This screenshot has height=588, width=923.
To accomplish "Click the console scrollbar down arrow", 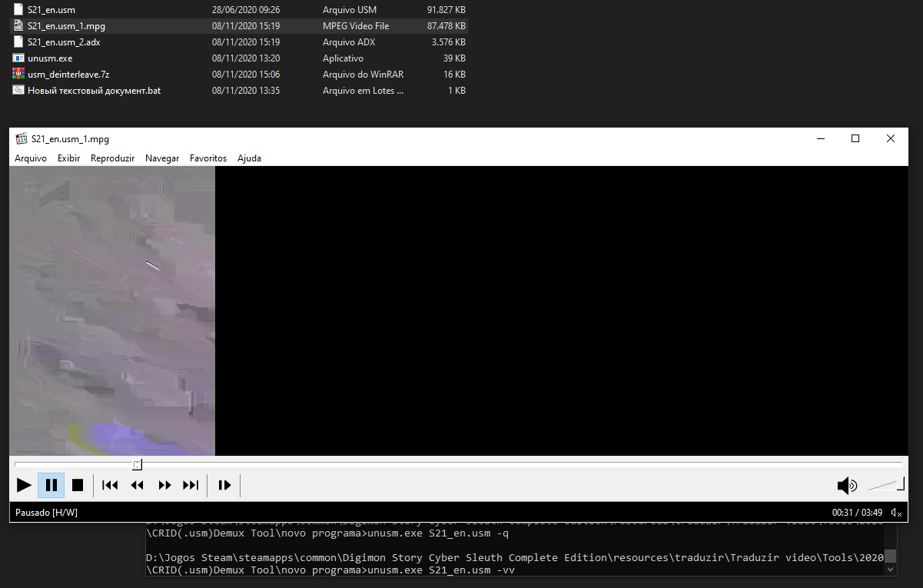I will point(890,570).
